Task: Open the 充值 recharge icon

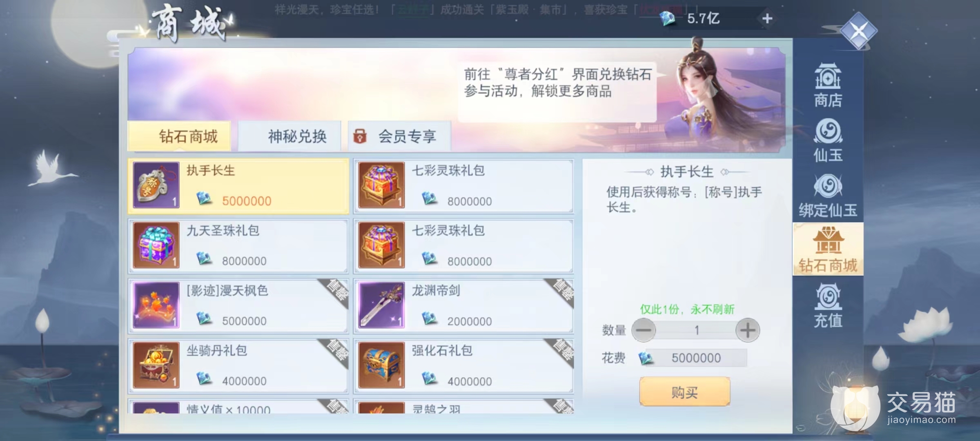Action: 828,305
